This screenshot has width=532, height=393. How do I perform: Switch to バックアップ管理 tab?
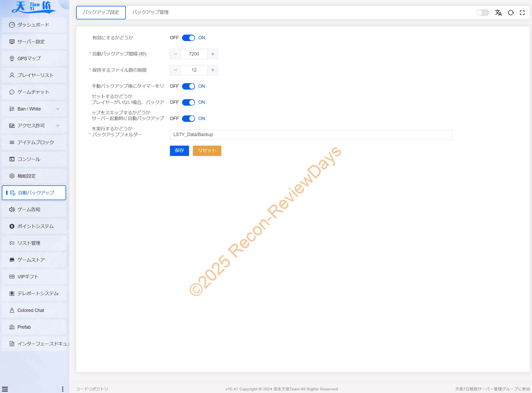pyautogui.click(x=150, y=12)
